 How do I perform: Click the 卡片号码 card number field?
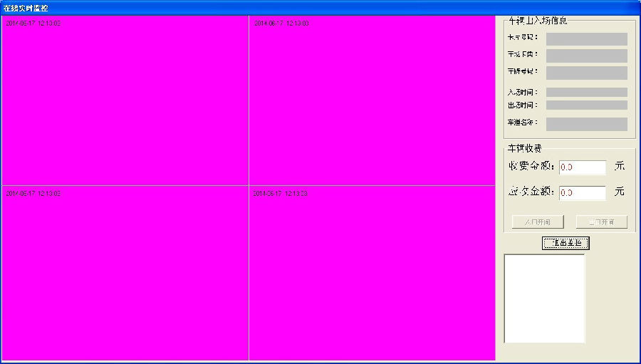586,38
